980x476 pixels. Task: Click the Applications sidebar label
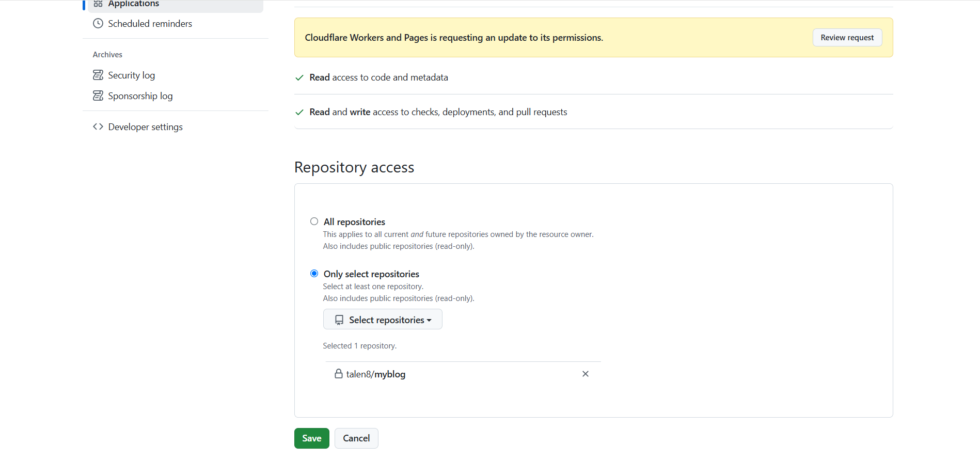[x=133, y=4]
